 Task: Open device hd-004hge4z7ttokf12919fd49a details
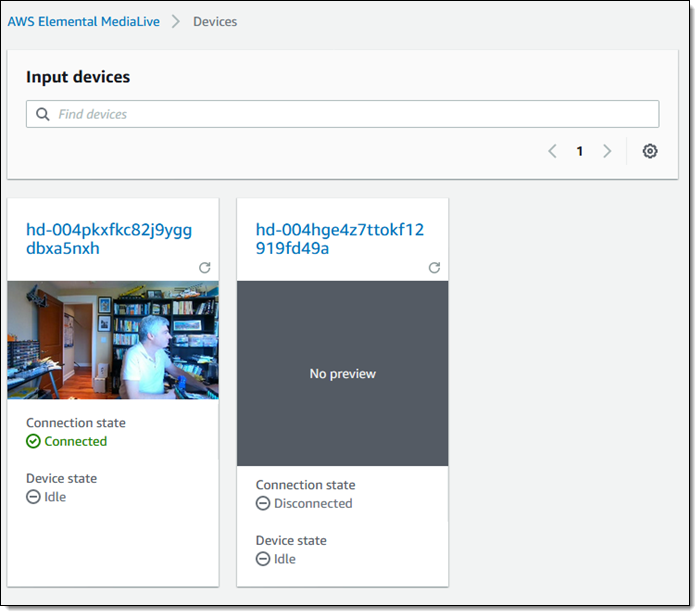[x=339, y=239]
